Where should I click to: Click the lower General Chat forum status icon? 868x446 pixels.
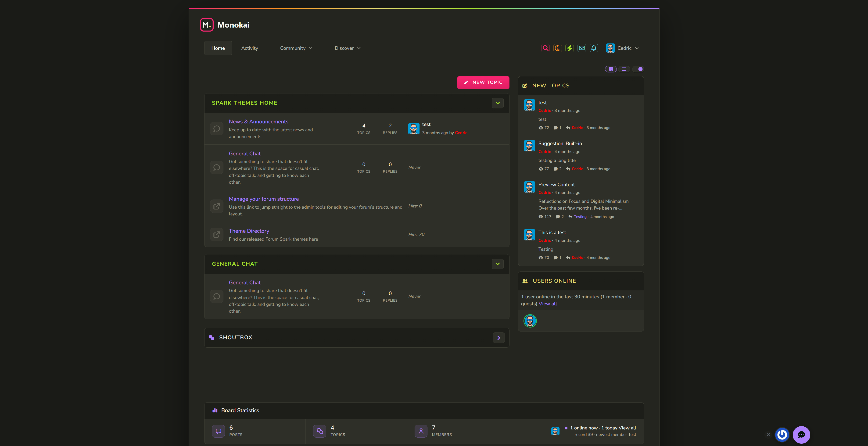217,296
